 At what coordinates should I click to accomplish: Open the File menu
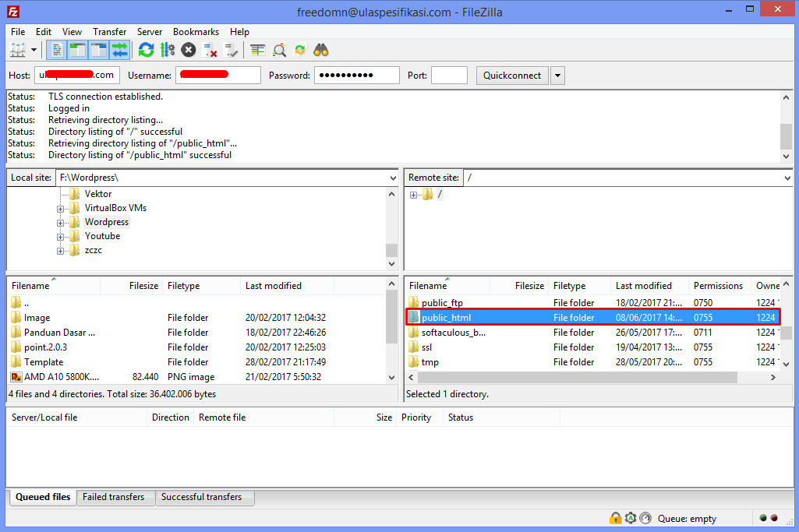click(18, 32)
